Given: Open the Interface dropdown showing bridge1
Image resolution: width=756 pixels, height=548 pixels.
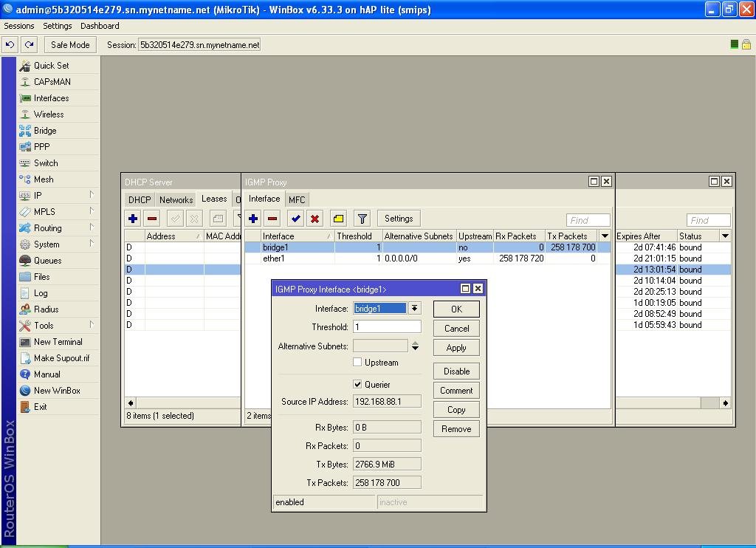Looking at the screenshot, I should coord(415,308).
